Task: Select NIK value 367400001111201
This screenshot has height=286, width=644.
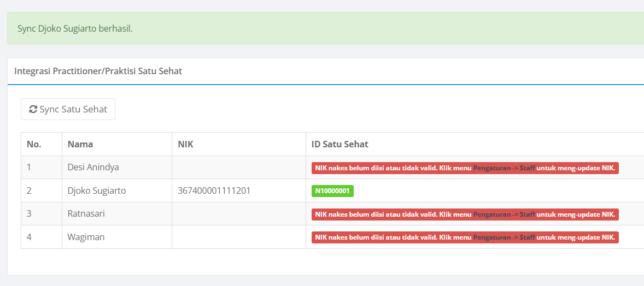Action: [x=214, y=190]
